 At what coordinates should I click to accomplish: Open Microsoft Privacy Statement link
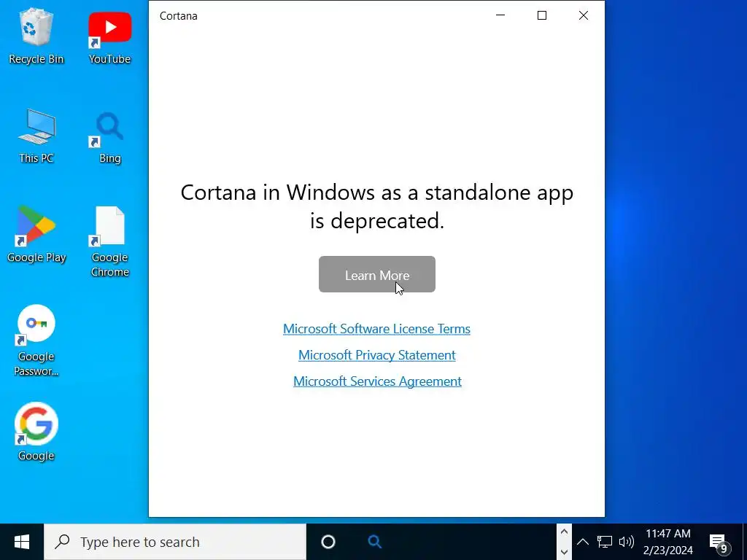(x=377, y=355)
